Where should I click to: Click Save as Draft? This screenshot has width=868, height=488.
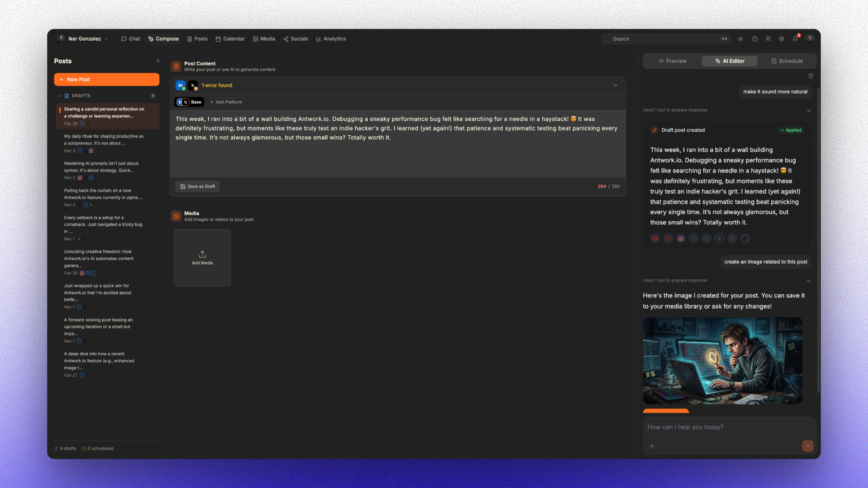pos(197,186)
